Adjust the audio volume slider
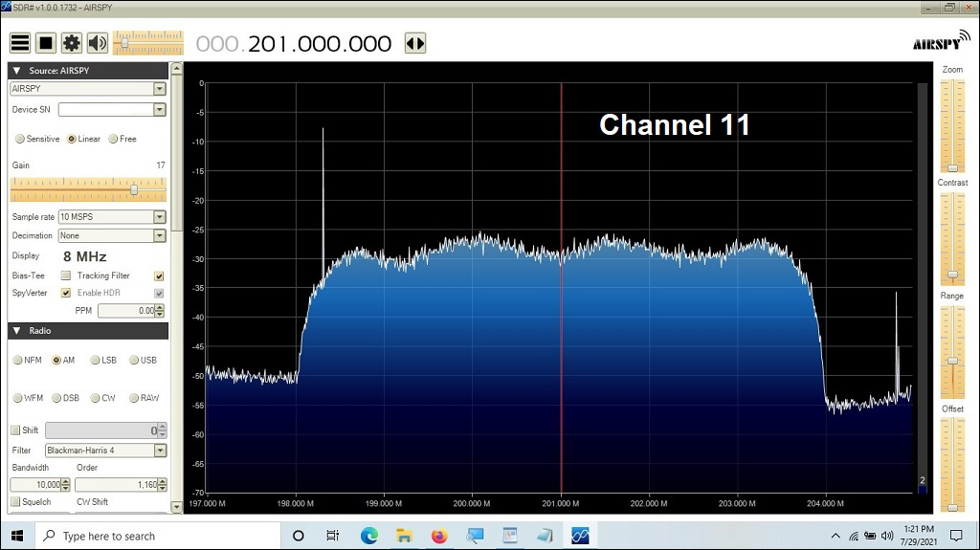 tap(148, 43)
